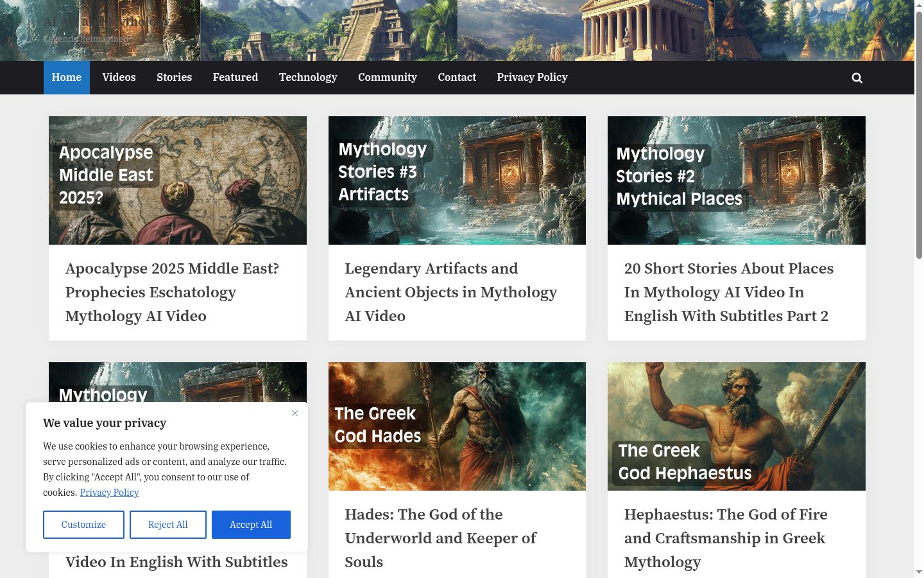Click Privacy Policy in the navigation bar
The width and height of the screenshot is (924, 578).
(532, 78)
